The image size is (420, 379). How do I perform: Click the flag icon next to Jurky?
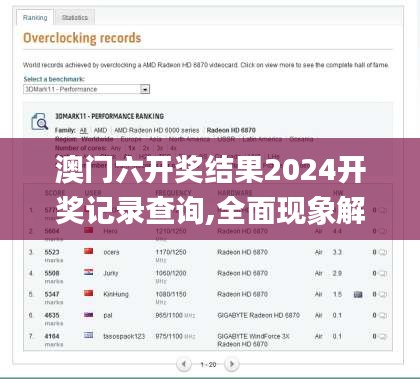(89, 272)
